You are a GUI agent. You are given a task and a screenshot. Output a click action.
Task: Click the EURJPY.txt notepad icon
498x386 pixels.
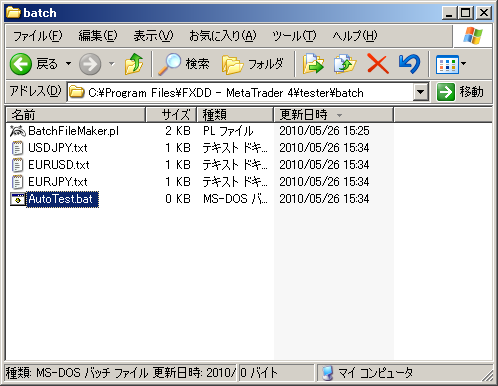point(17,182)
